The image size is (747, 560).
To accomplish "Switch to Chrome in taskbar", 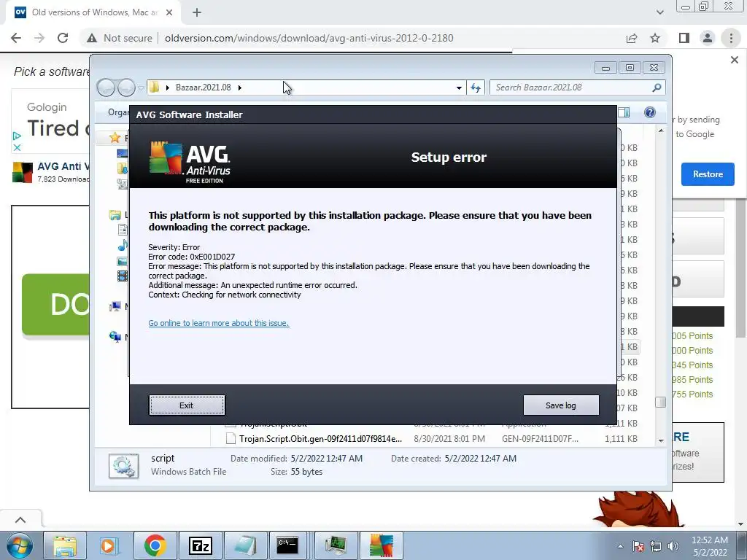I will coord(155,545).
